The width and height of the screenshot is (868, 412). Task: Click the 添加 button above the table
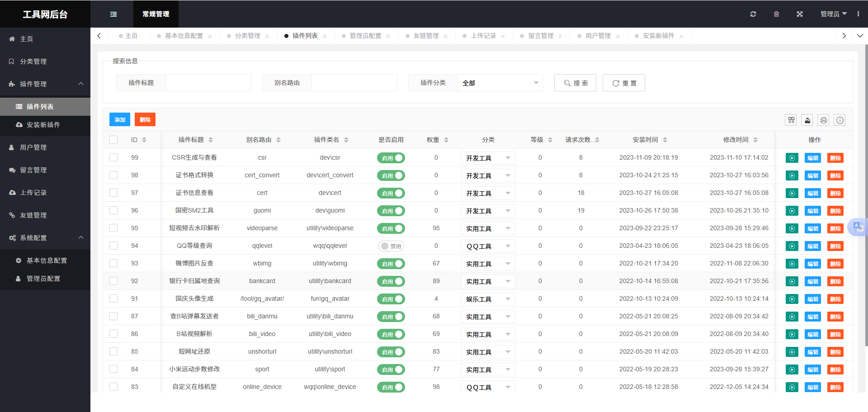click(119, 119)
